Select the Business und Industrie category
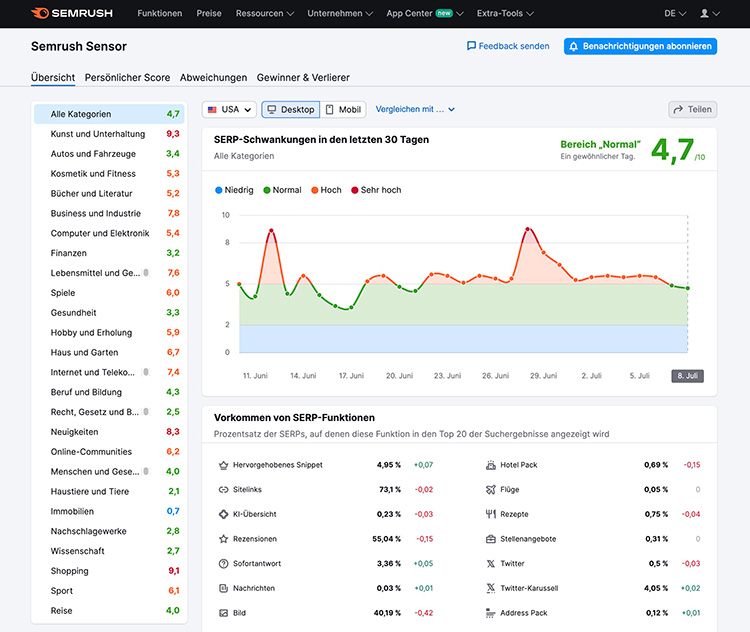Image resolution: width=750 pixels, height=632 pixels. point(109,213)
